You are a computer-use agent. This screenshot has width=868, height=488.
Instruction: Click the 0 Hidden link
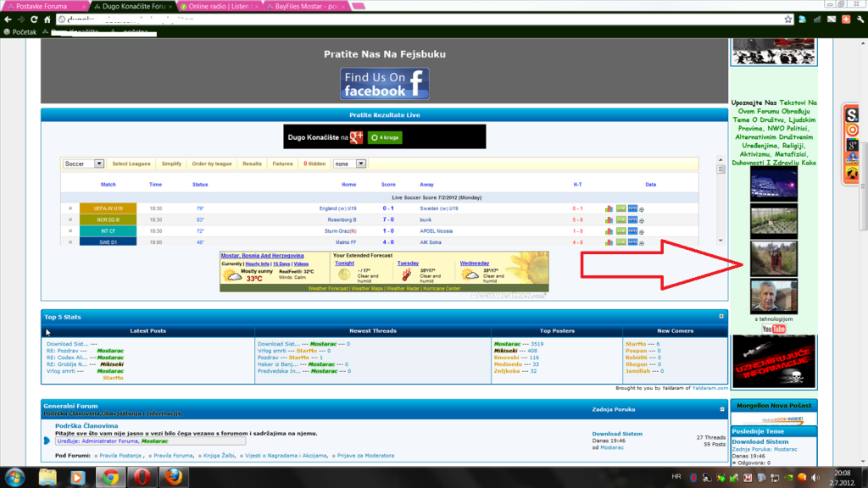[x=314, y=164]
